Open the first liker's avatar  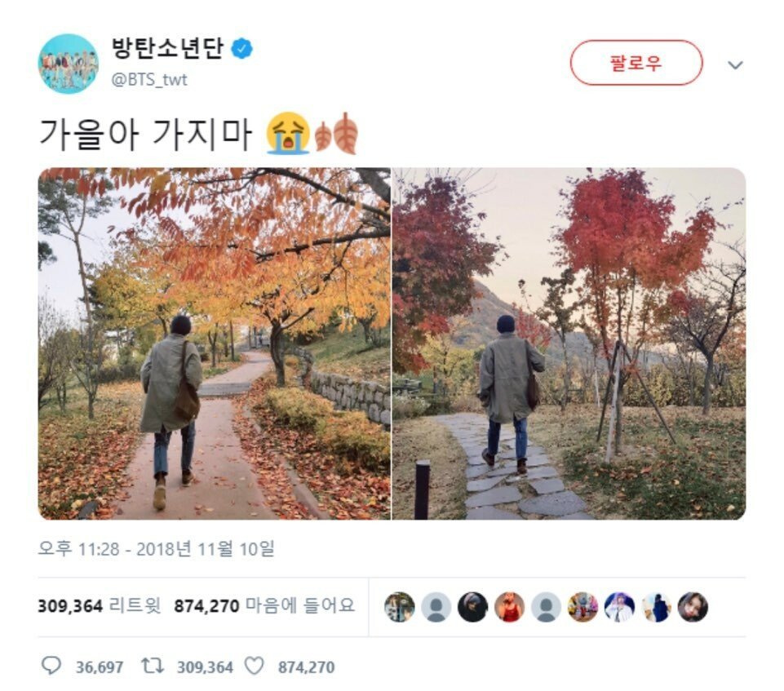click(400, 607)
